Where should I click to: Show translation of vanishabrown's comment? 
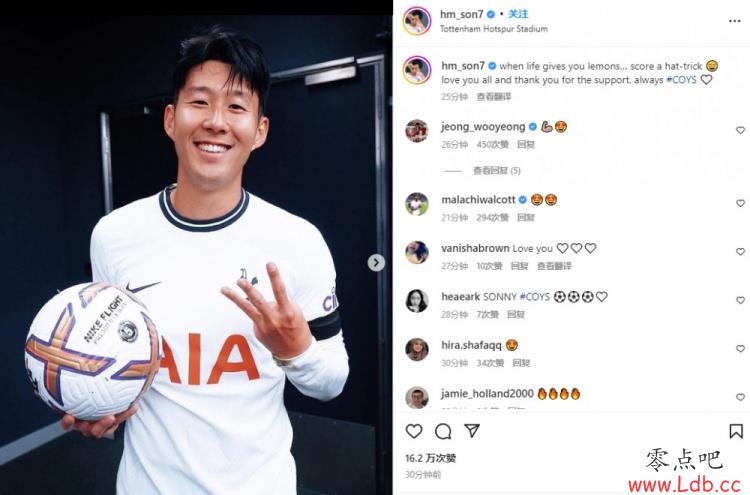(x=554, y=266)
